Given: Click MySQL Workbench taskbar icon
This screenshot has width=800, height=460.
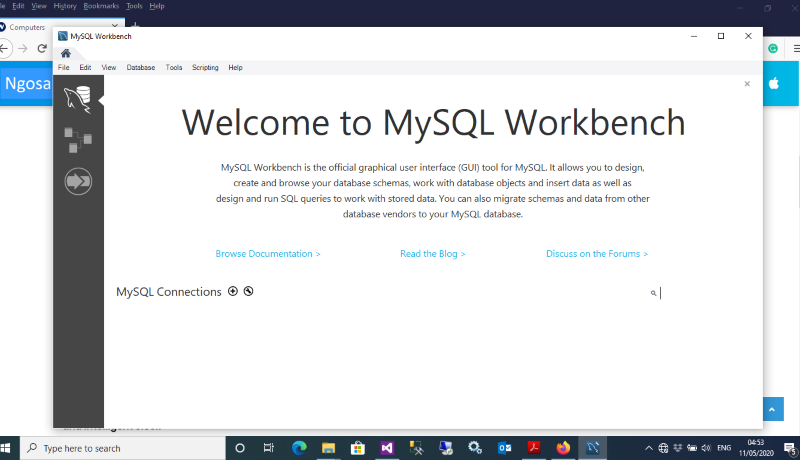Looking at the screenshot, I should tap(592, 448).
